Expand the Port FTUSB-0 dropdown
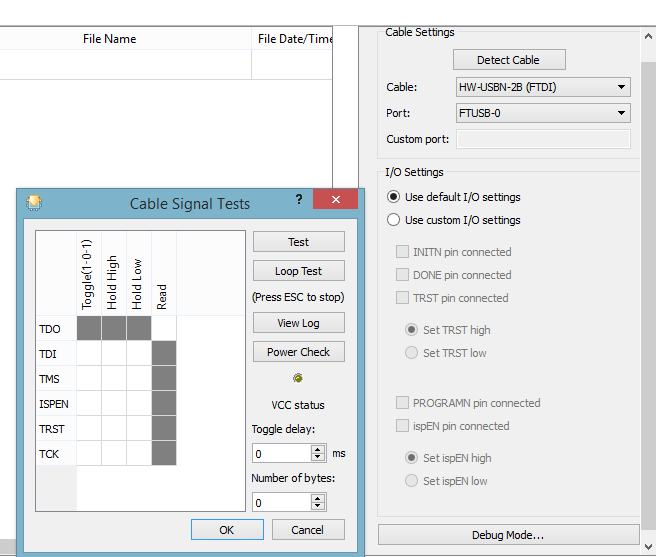Screen dimensions: 656x557 [x=543, y=113]
